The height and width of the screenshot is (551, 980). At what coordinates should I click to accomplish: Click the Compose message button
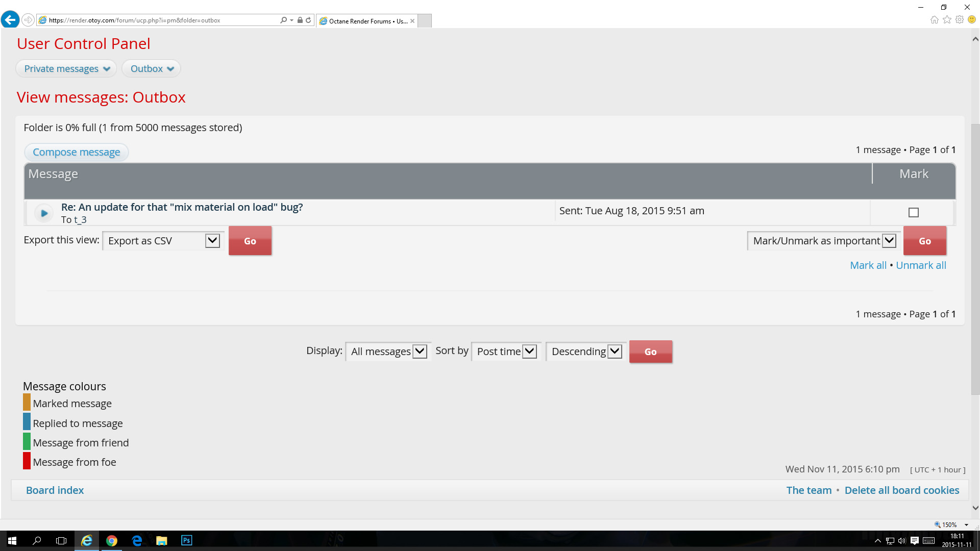click(77, 152)
